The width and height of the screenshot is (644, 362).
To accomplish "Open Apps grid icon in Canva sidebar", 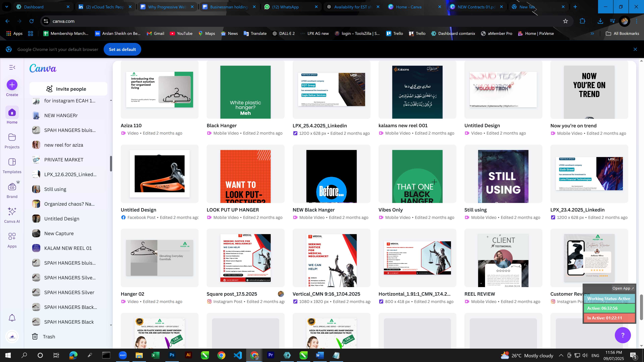I will click(x=12, y=240).
